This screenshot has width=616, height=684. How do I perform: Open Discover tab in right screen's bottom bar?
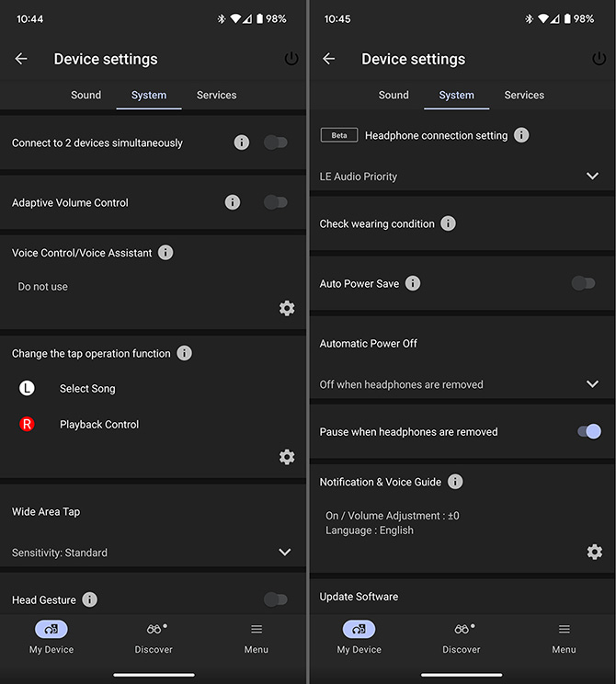pyautogui.click(x=462, y=637)
